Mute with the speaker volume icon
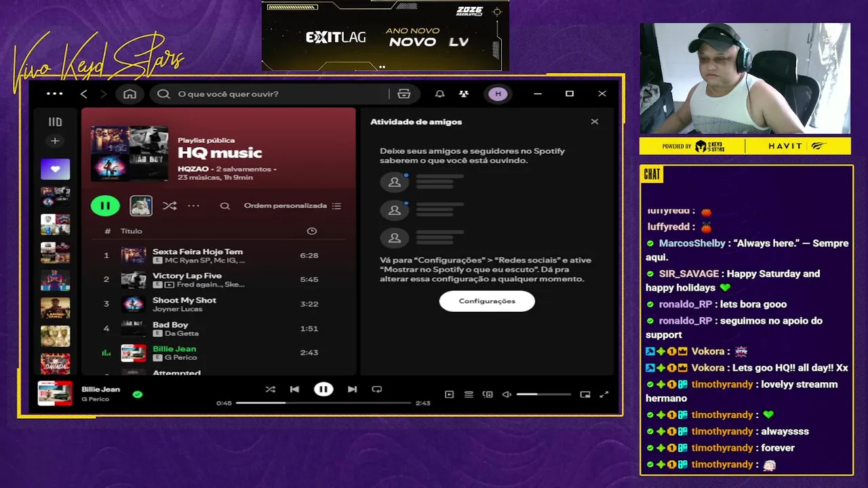868x488 pixels. tap(507, 394)
